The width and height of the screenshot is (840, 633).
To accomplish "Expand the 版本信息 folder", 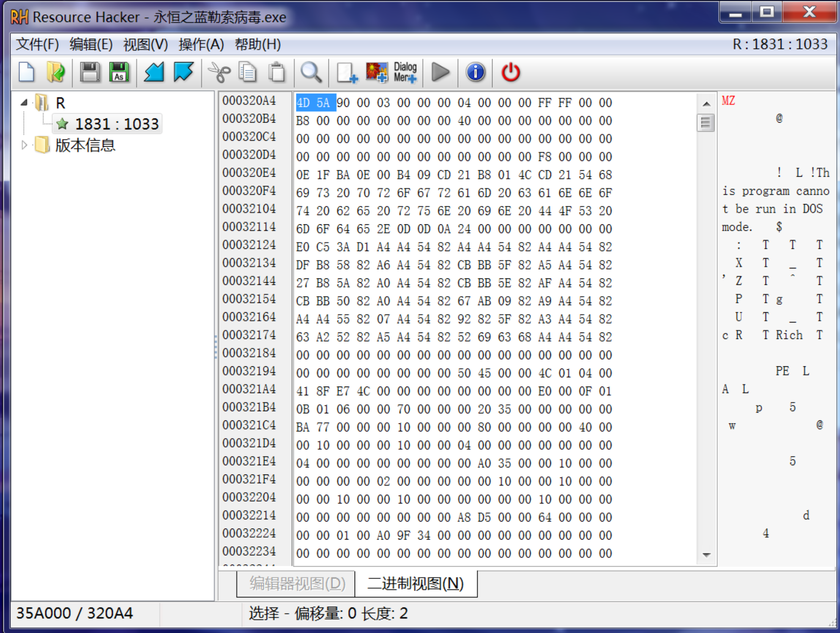I will point(24,145).
